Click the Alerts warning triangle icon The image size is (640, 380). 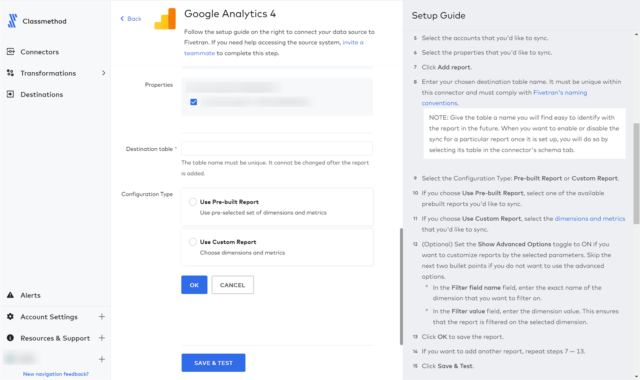point(10,295)
